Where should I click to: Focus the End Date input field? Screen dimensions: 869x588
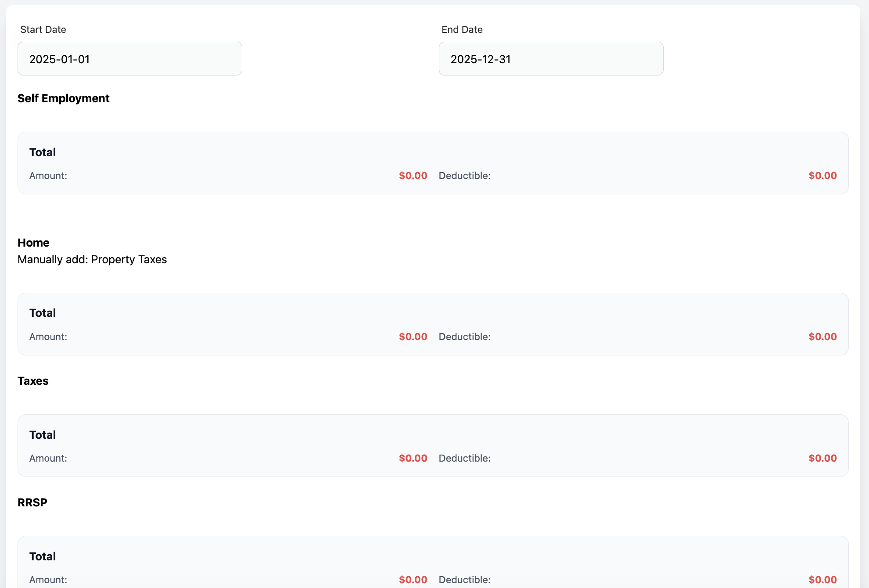[x=551, y=59]
